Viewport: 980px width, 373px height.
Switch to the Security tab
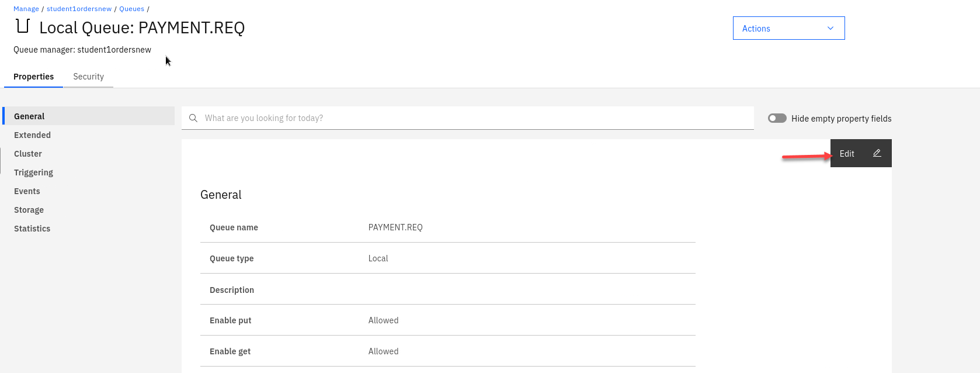pyautogui.click(x=88, y=77)
